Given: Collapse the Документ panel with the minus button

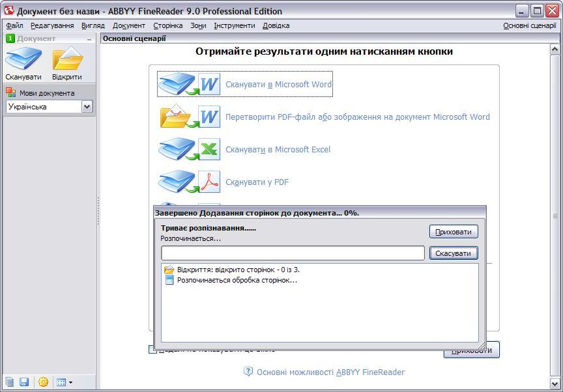Looking at the screenshot, I should point(89,38).
